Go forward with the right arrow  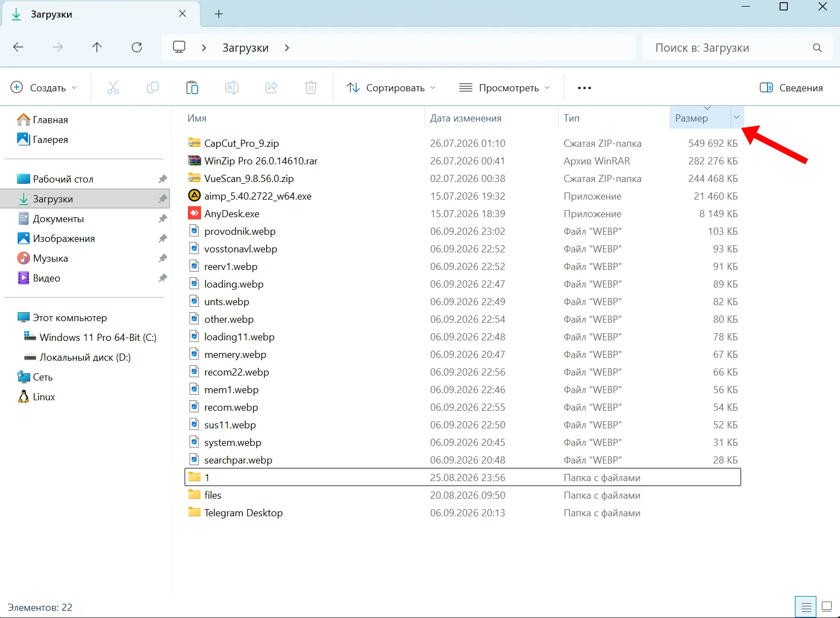tap(58, 47)
